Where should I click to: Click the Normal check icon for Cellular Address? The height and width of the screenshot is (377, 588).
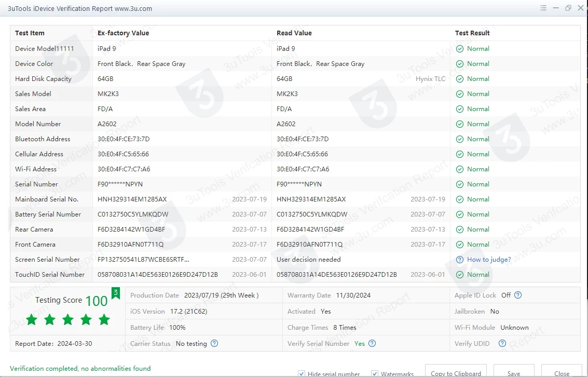(459, 154)
